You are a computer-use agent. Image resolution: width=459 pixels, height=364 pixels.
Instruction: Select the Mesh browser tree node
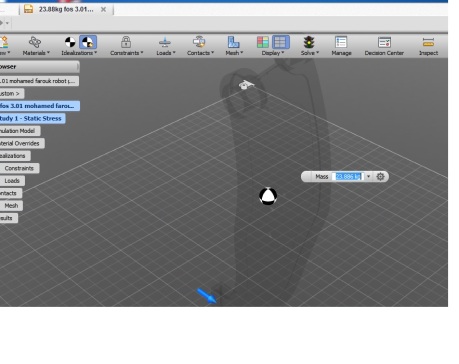[x=11, y=206]
